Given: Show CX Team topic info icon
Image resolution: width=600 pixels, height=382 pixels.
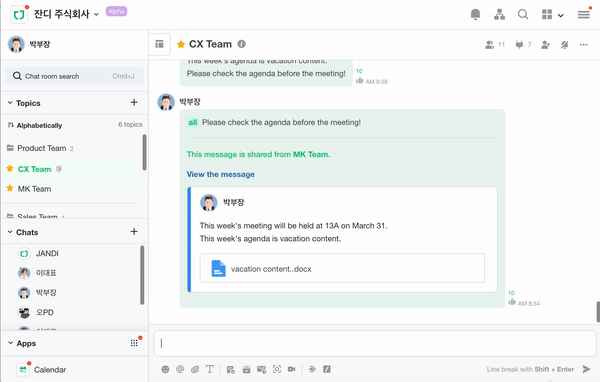Looking at the screenshot, I should tap(241, 44).
